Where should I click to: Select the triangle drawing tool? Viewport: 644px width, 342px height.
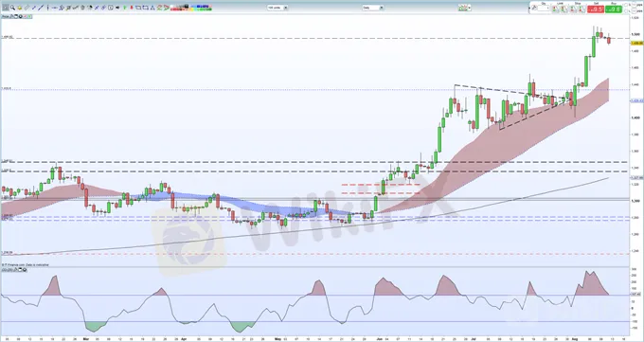[152, 8]
